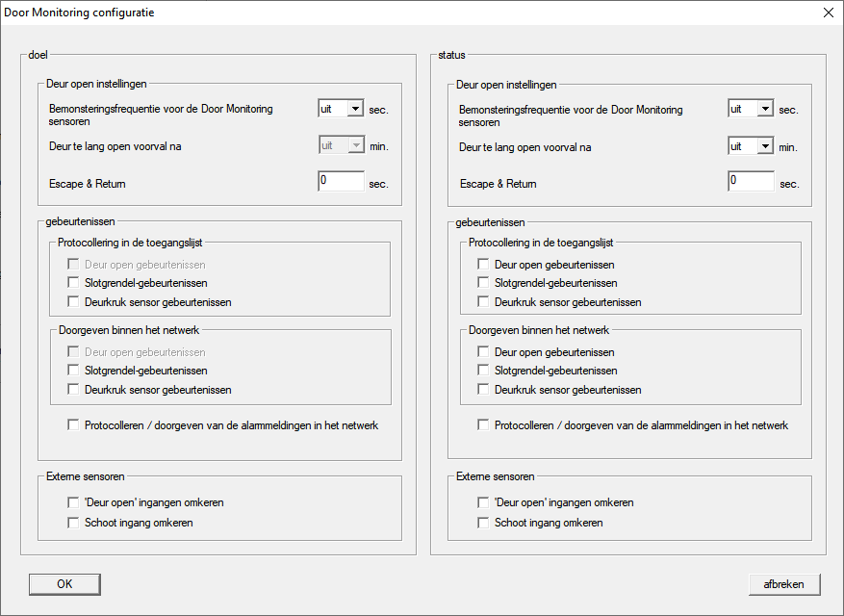Image resolution: width=844 pixels, height=616 pixels.
Task: Enable Deur open gebeurtenissen under status Protocollering
Action: [484, 264]
